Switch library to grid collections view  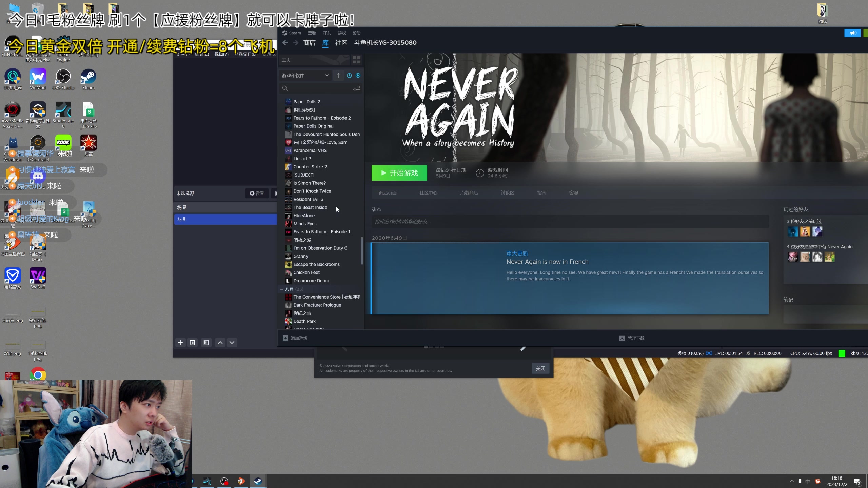[x=356, y=60]
